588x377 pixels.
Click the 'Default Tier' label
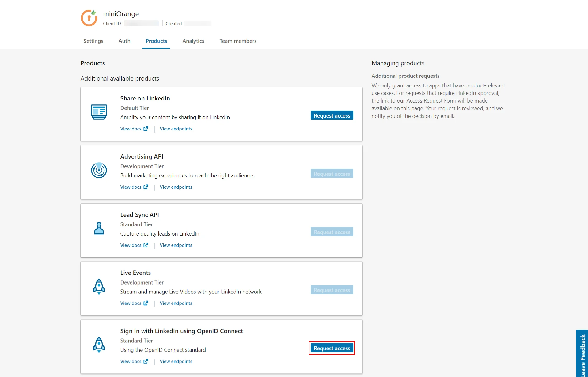click(x=135, y=108)
